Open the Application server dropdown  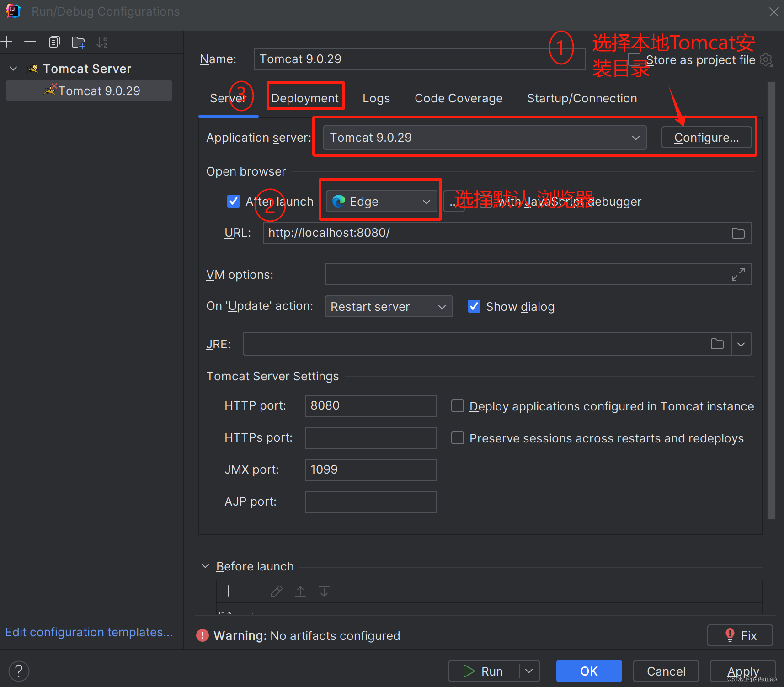(485, 138)
